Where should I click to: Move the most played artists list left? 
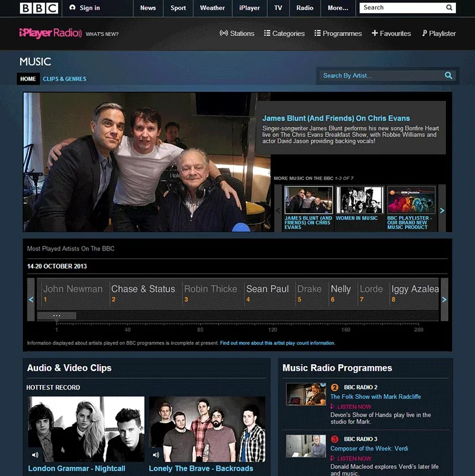click(31, 299)
